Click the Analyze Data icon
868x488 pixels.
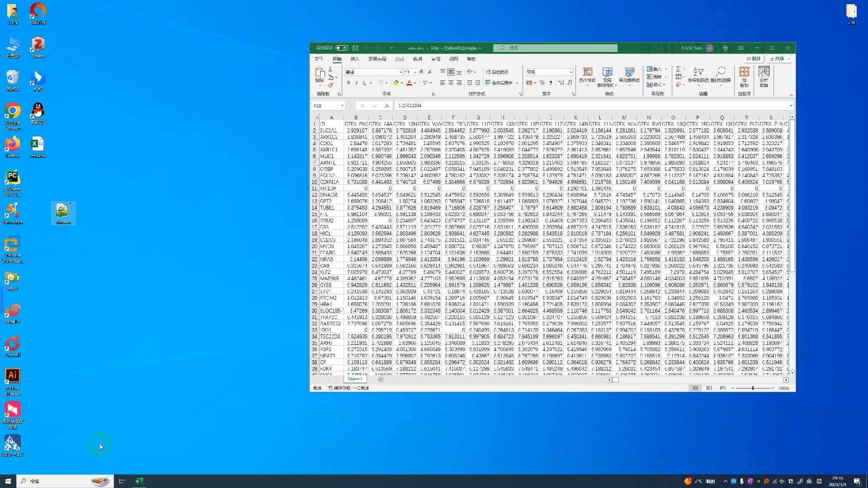pyautogui.click(x=764, y=77)
